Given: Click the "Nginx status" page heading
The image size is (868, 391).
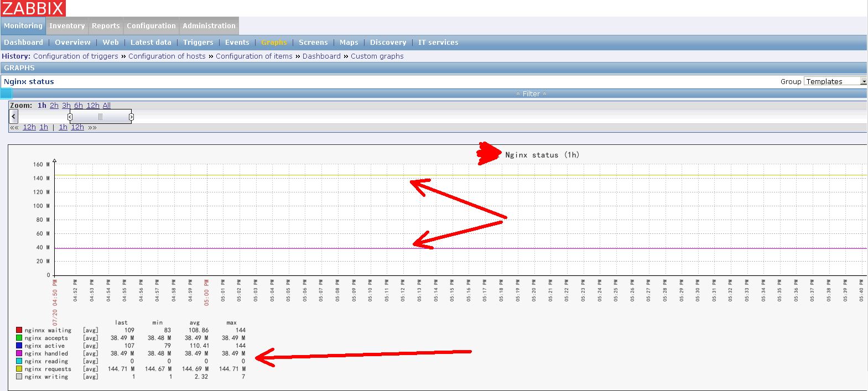Looking at the screenshot, I should 29,81.
